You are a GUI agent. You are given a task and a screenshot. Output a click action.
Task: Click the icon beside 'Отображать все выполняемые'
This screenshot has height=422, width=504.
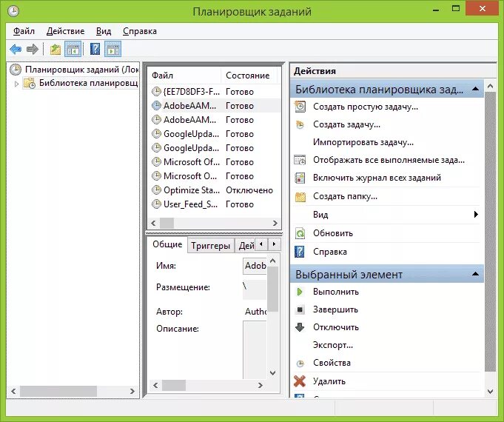click(x=300, y=160)
